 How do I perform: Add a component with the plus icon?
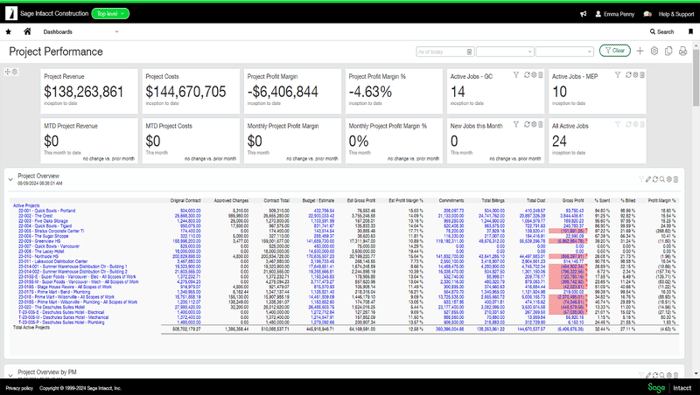[x=640, y=51]
